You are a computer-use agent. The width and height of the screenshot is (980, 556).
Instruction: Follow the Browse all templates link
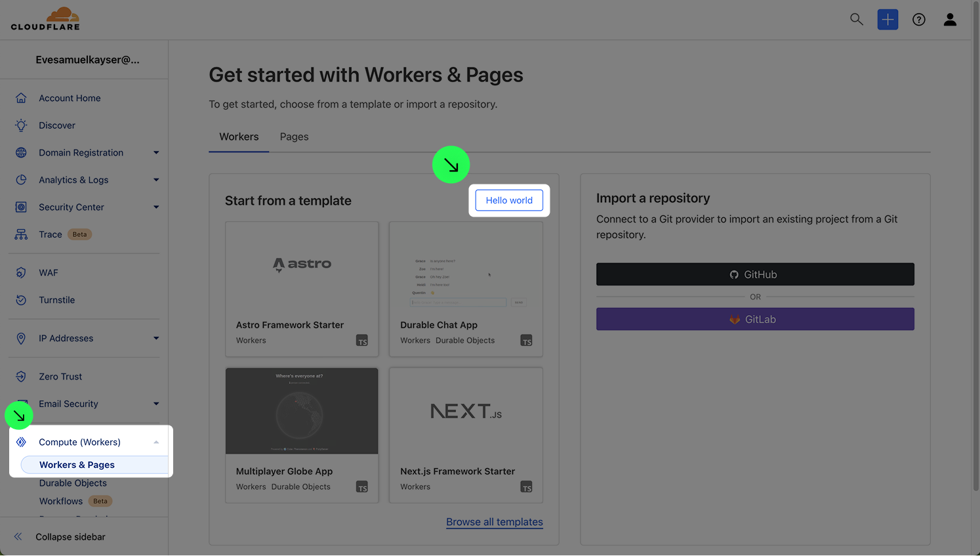(495, 522)
